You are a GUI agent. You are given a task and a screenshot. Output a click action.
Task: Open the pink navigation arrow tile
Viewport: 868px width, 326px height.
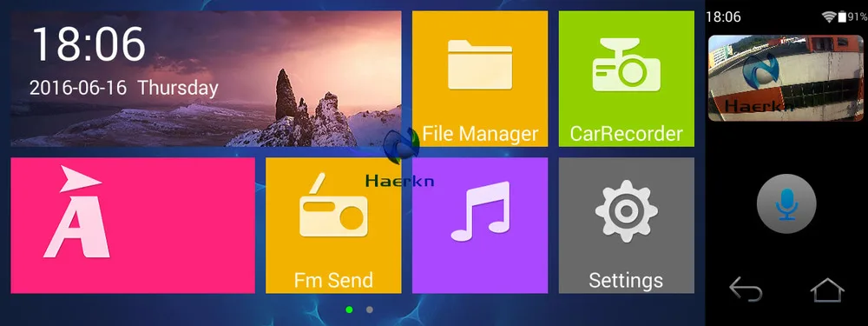tap(133, 225)
